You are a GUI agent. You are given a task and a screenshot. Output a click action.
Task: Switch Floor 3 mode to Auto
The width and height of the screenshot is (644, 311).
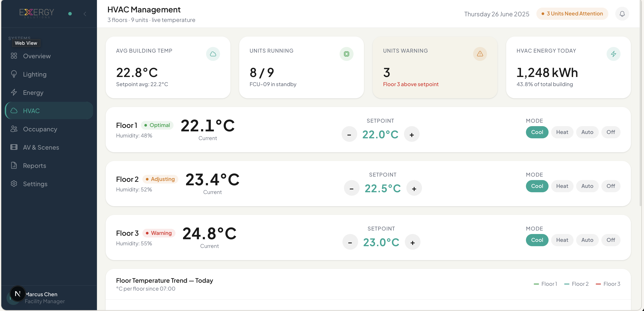587,240
